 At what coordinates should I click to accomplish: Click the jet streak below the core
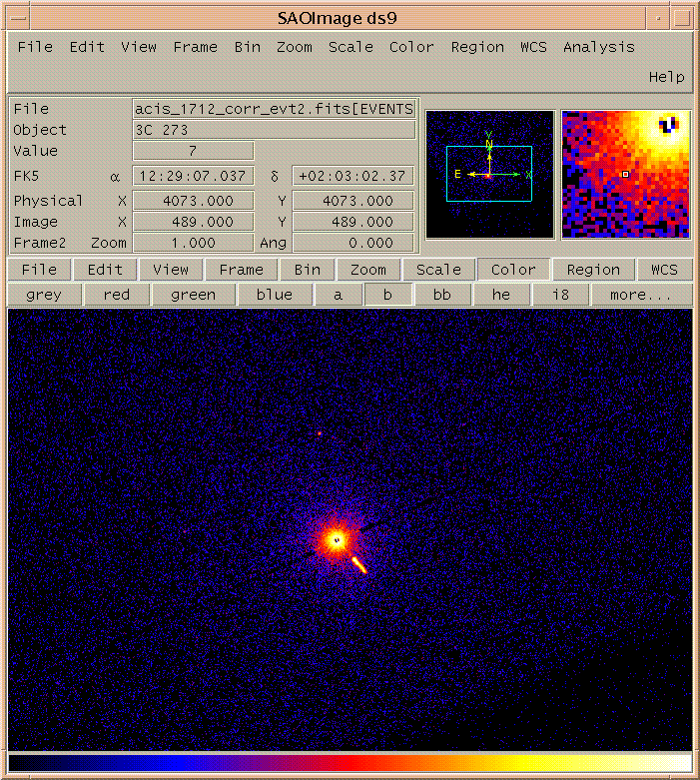359,565
